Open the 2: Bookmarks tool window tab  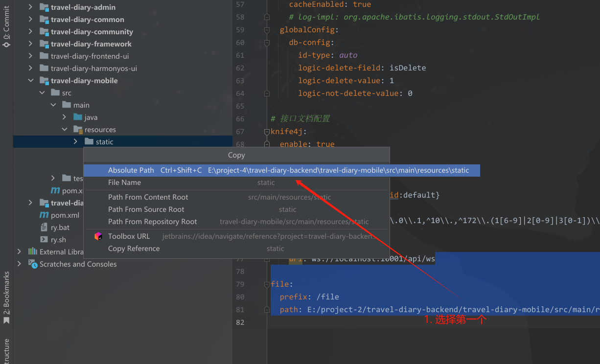6,298
